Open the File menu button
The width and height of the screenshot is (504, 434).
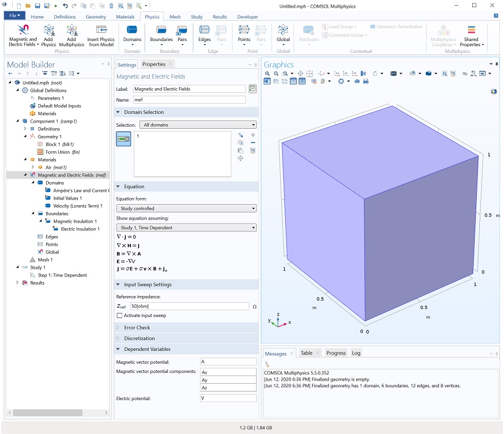coord(14,16)
